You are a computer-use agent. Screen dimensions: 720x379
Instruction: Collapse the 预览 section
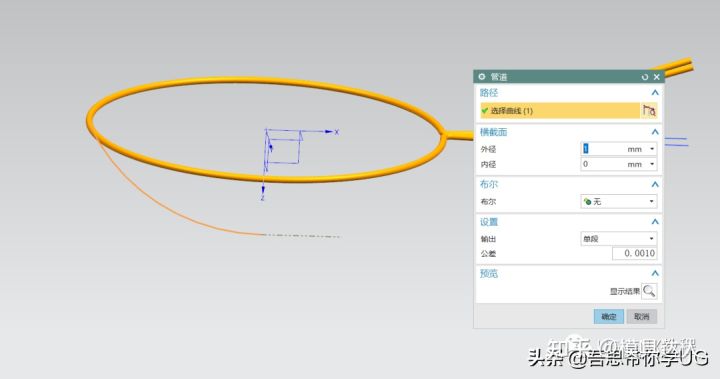[655, 273]
